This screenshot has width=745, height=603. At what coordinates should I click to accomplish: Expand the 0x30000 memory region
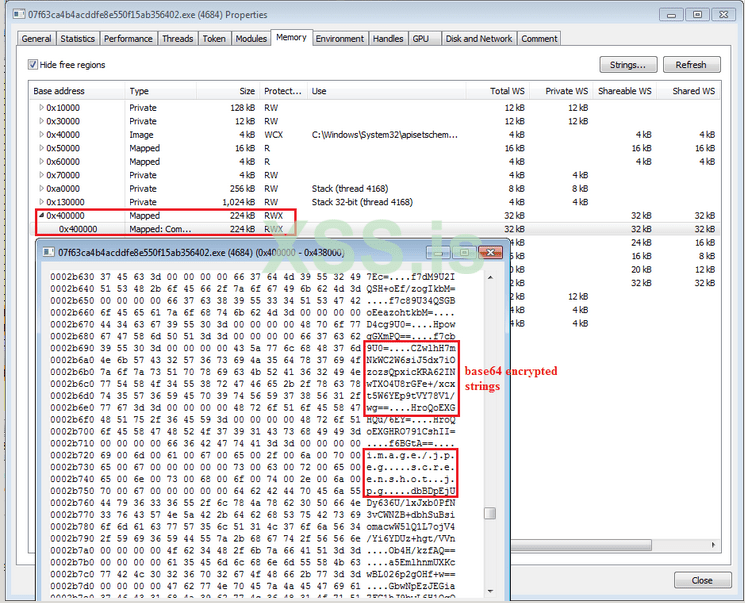pos(41,121)
